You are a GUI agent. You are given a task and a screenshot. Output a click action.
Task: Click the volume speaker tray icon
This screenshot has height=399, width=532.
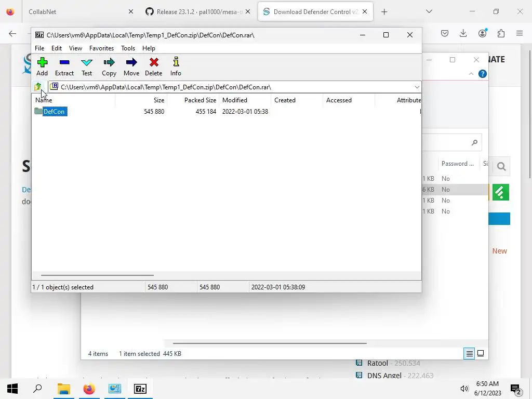point(464,389)
